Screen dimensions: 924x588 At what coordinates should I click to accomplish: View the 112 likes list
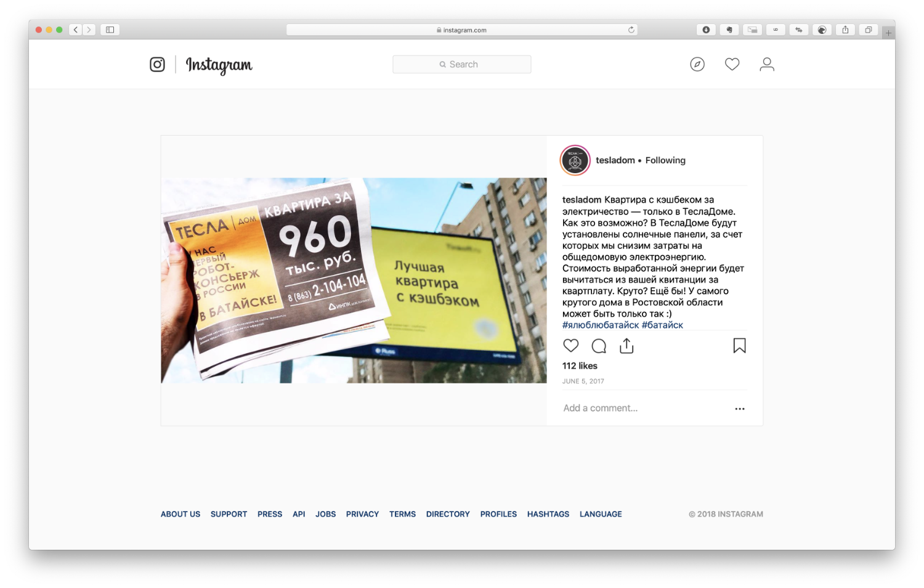tap(580, 365)
